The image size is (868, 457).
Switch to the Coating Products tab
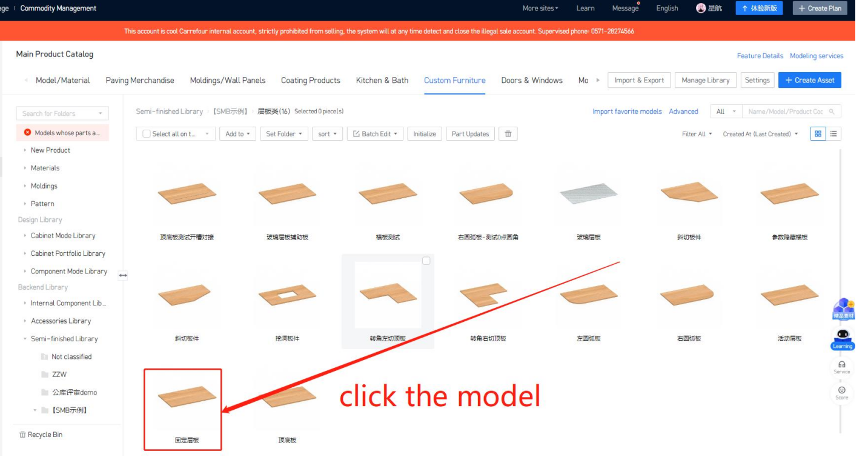(311, 80)
